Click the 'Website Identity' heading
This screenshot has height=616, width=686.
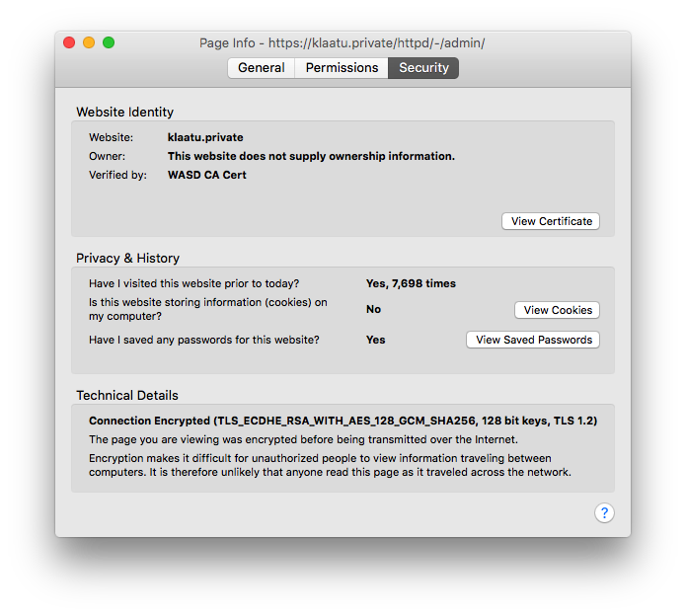(124, 112)
